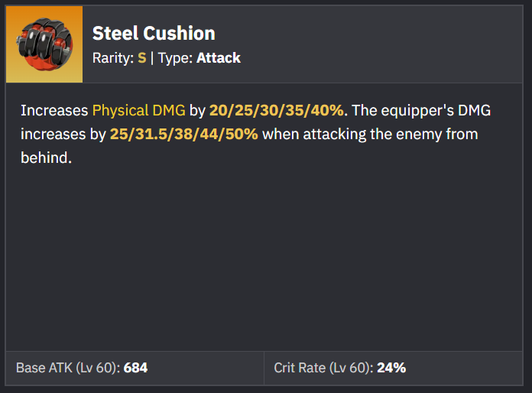532x393 pixels.
Task: Click the 24% crit rate value
Action: (x=391, y=368)
